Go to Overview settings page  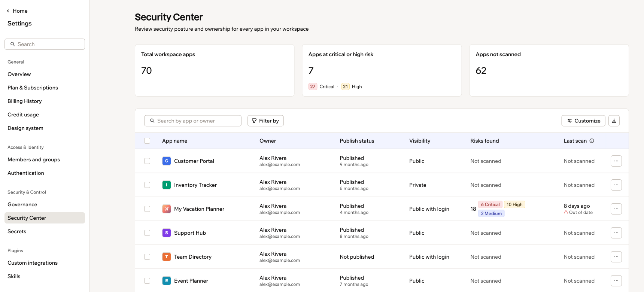tap(45, 74)
